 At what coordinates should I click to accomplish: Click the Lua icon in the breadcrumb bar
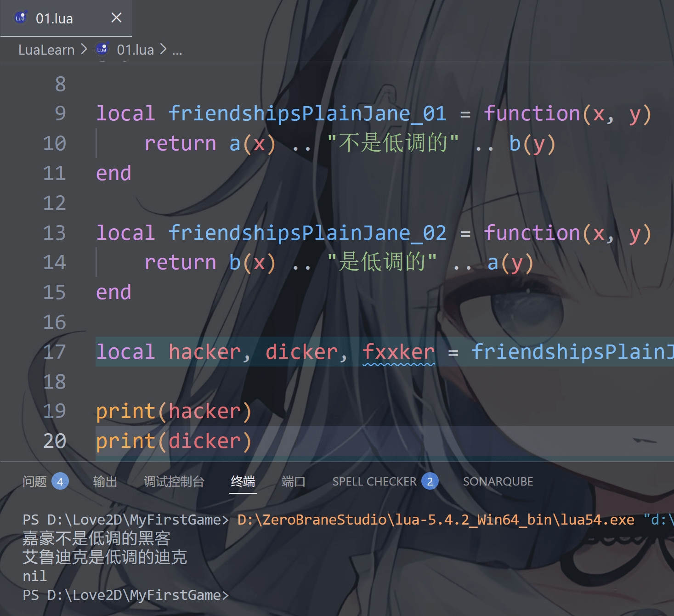click(x=102, y=49)
